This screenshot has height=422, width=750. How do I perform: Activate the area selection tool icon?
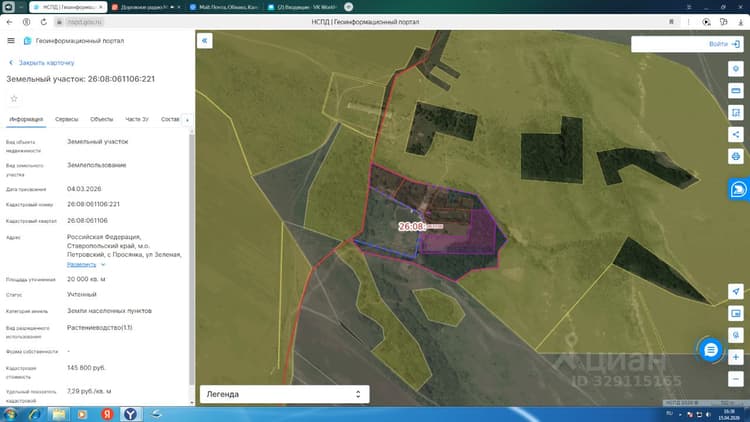[x=736, y=112]
